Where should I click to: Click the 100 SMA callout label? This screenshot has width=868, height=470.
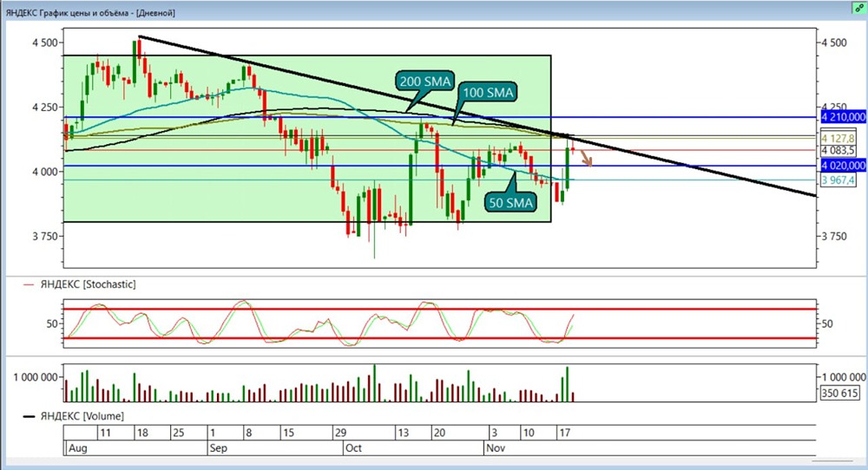click(x=488, y=92)
